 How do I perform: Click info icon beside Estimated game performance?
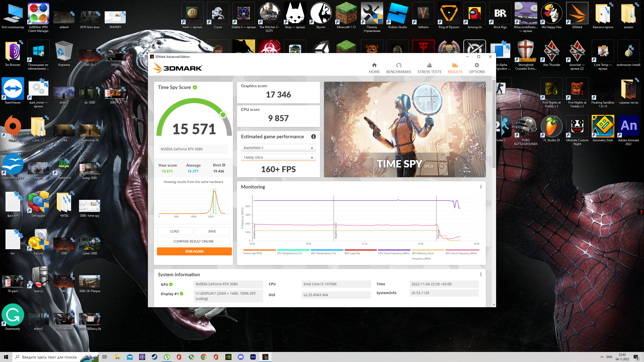(x=313, y=137)
